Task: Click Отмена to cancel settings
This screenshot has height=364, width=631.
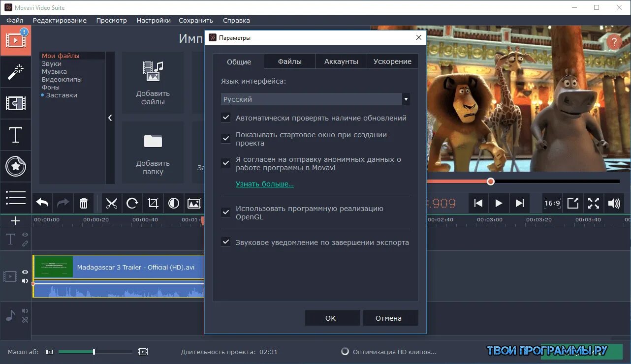Action: coord(391,318)
